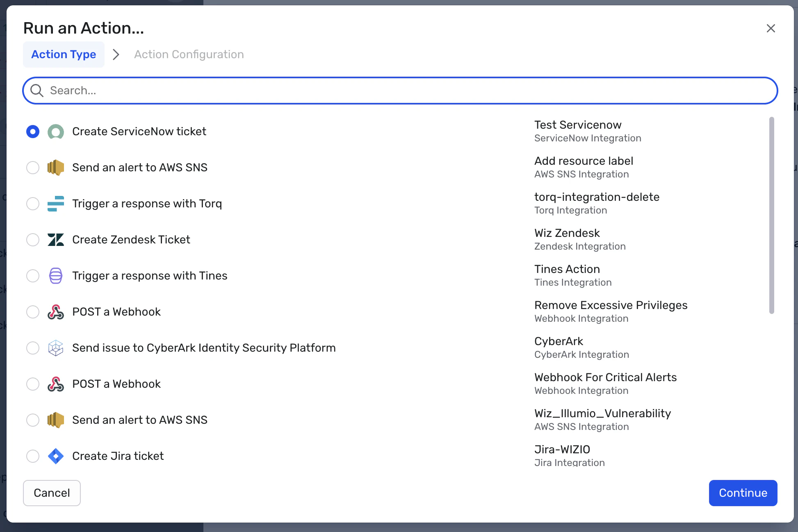Image resolution: width=798 pixels, height=532 pixels.
Task: Click the Create Jira ticket label
Action: point(118,456)
